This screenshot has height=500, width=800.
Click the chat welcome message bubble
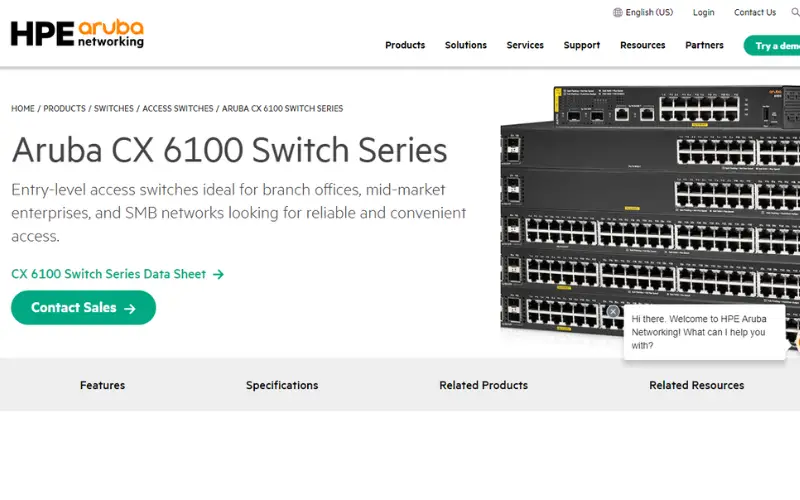coord(704,332)
